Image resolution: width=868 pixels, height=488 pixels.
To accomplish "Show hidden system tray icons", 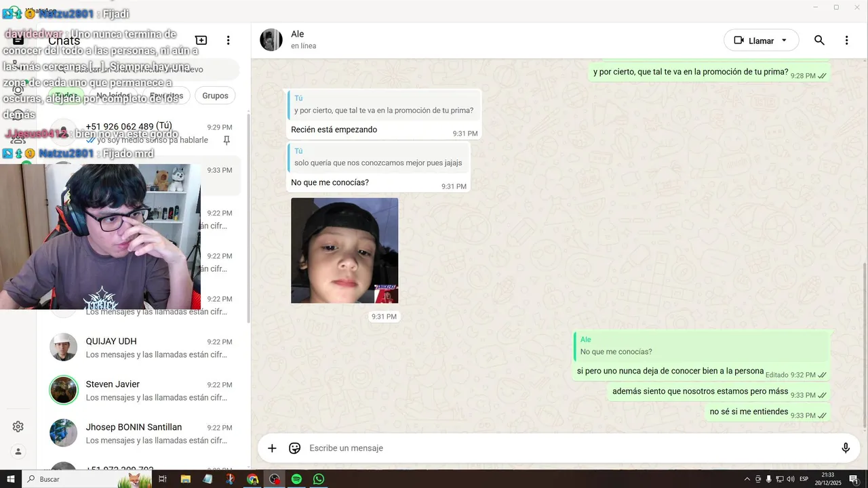I will [x=747, y=479].
